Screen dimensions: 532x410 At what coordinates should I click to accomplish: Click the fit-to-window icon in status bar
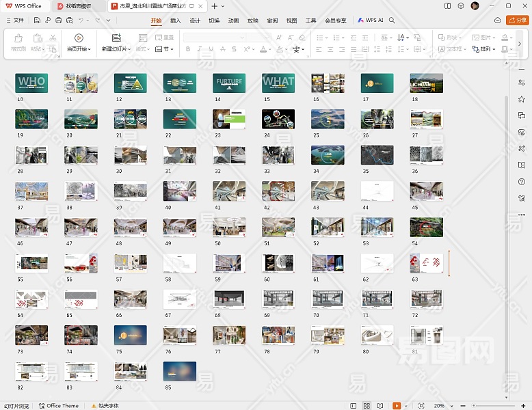[421, 406]
